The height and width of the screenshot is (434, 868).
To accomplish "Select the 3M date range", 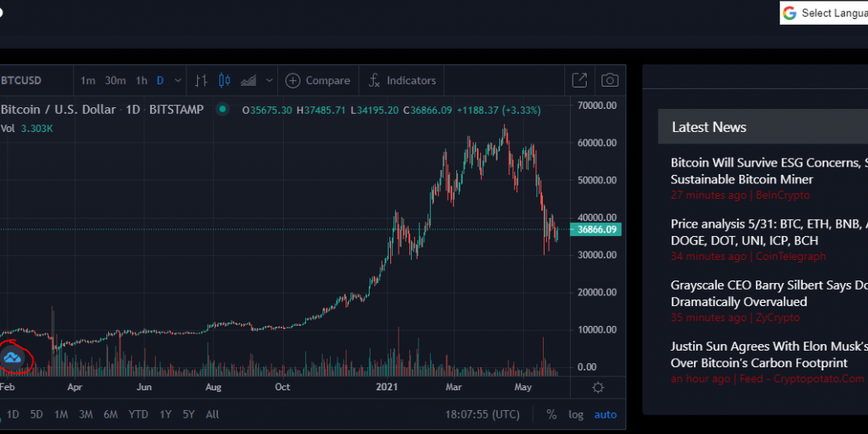I will coord(85,415).
